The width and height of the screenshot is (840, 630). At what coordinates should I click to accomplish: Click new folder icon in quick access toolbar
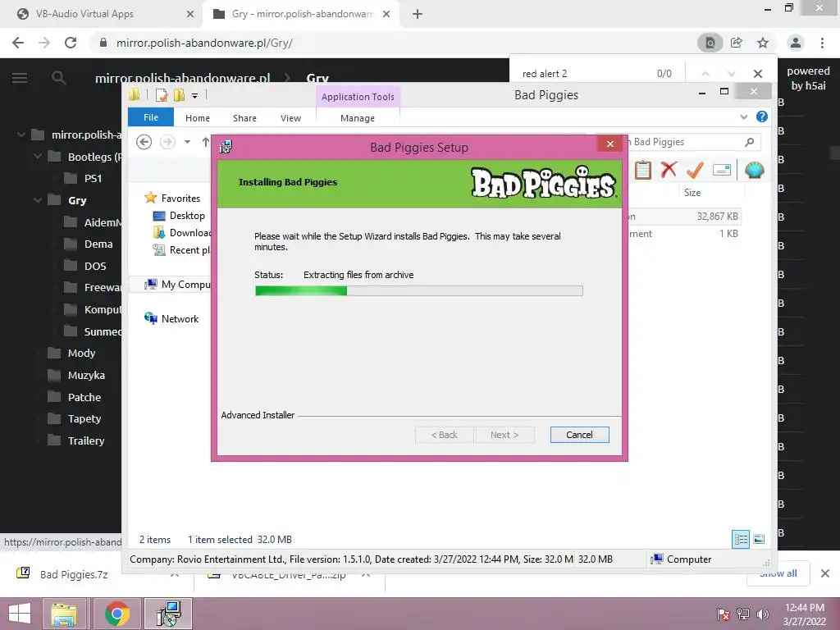(179, 95)
